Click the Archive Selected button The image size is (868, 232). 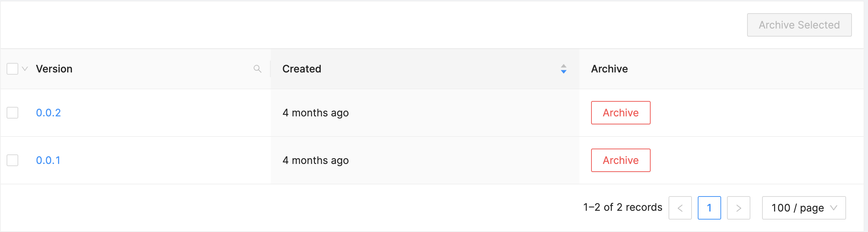(799, 25)
